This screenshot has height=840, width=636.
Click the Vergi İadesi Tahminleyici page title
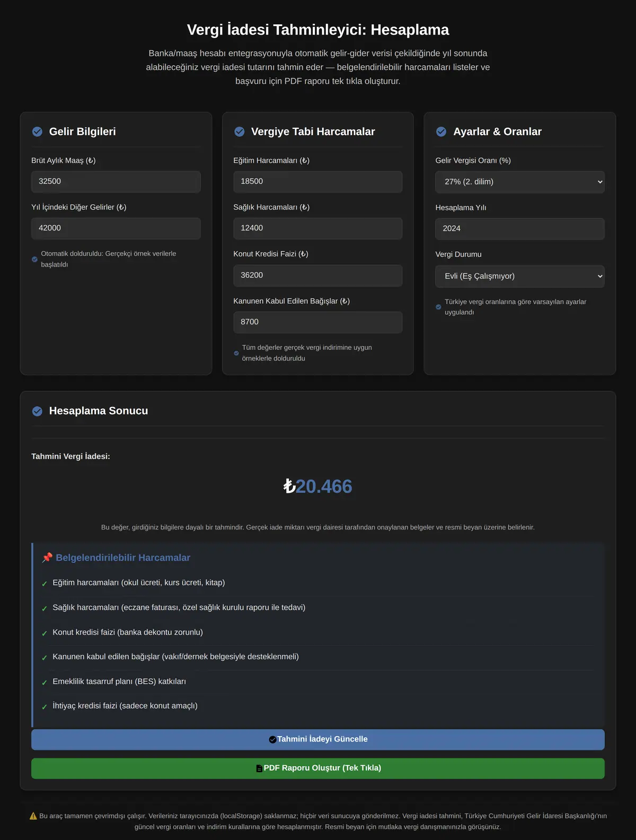318,30
